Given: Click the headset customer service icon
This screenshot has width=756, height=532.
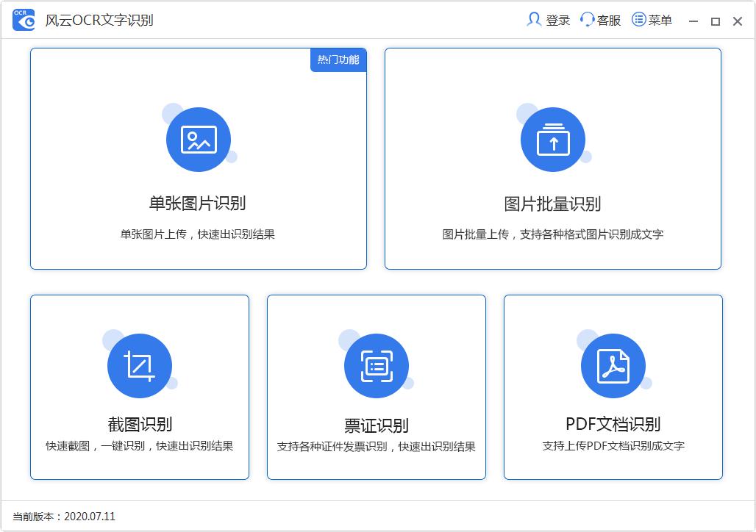Looking at the screenshot, I should [586, 20].
